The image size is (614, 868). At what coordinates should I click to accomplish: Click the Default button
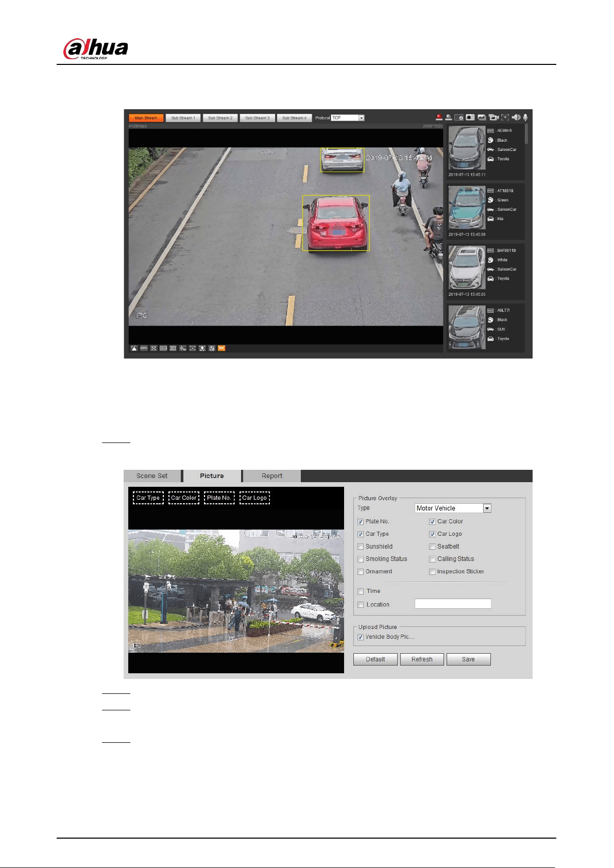click(x=376, y=659)
